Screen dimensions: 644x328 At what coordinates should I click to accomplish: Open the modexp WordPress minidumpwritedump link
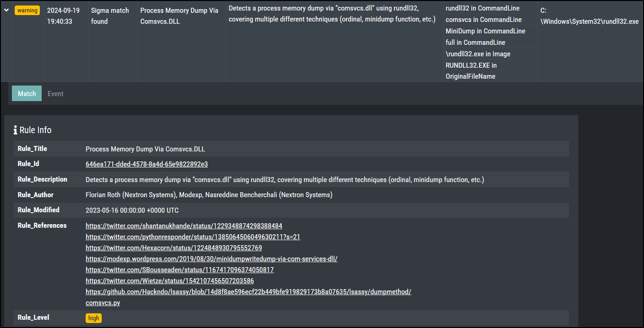coord(211,259)
